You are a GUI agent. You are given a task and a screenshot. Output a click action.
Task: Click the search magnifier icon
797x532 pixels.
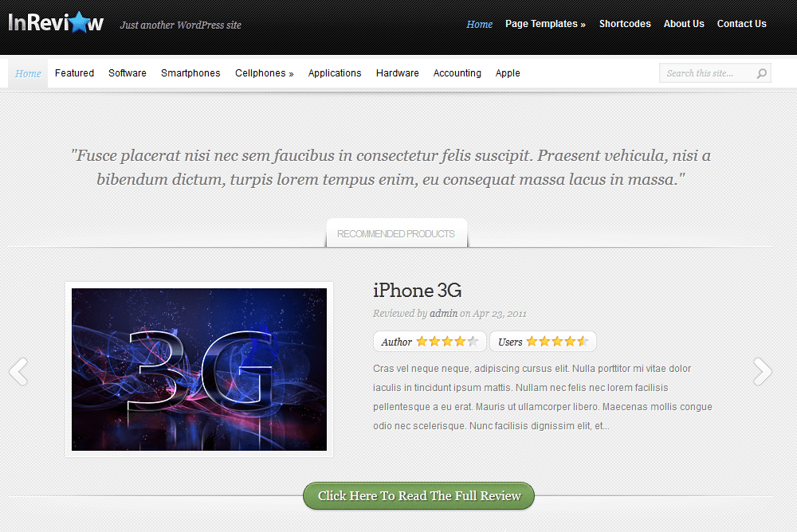(761, 74)
